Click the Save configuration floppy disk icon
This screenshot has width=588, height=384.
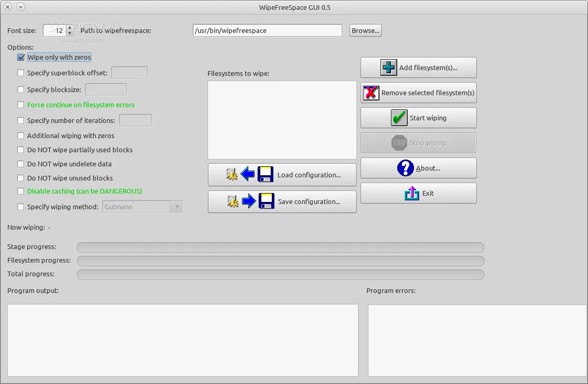coord(266,201)
